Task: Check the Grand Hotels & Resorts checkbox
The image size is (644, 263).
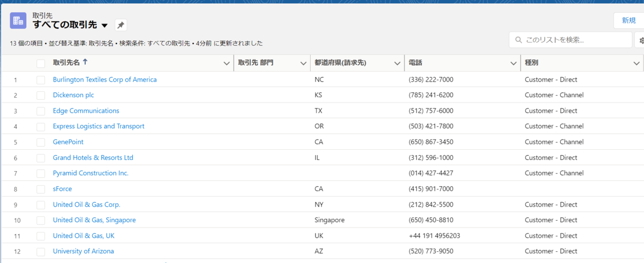Action: coord(41,158)
